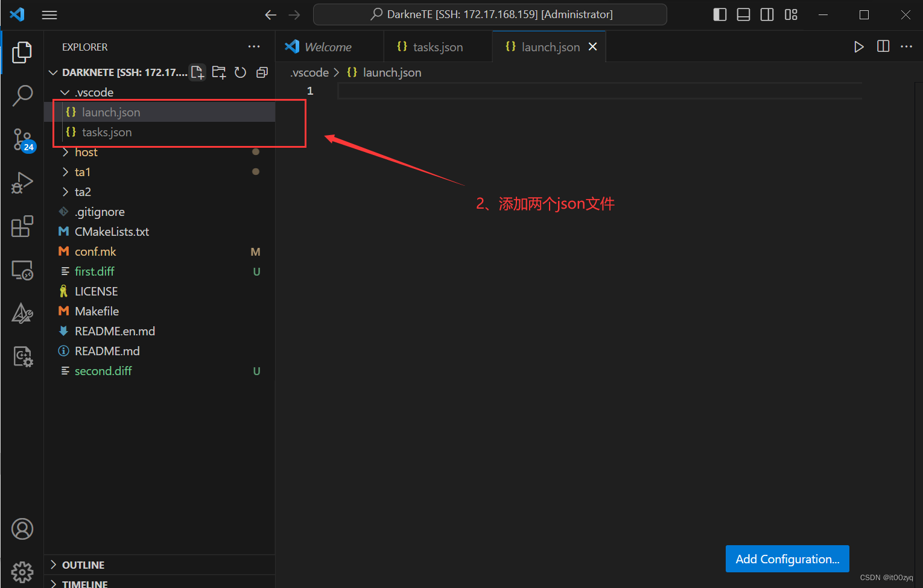Open the Extensions view
The height and width of the screenshot is (588, 923).
[x=22, y=226]
